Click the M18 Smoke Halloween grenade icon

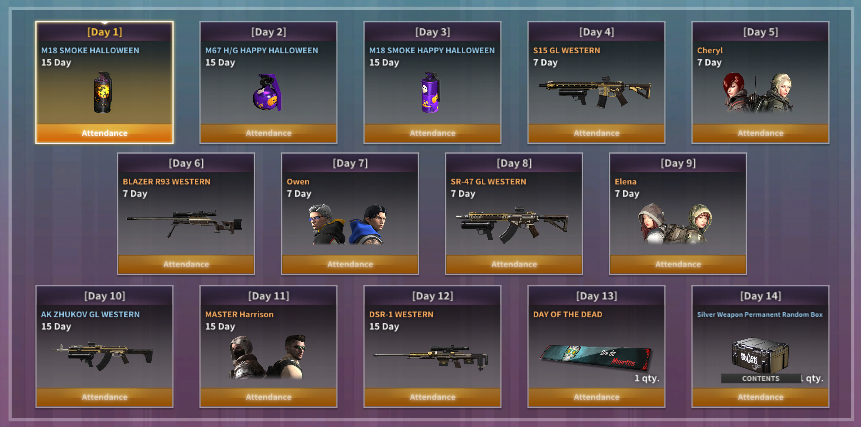(x=103, y=92)
